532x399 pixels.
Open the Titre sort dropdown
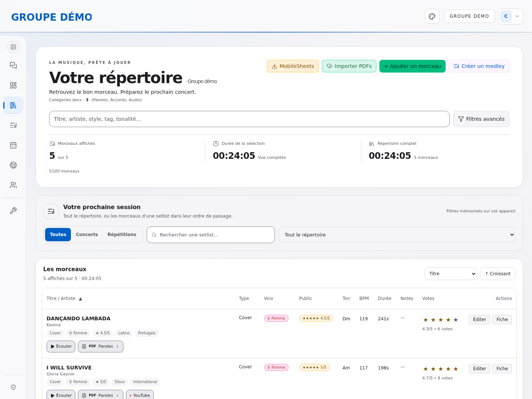point(451,274)
